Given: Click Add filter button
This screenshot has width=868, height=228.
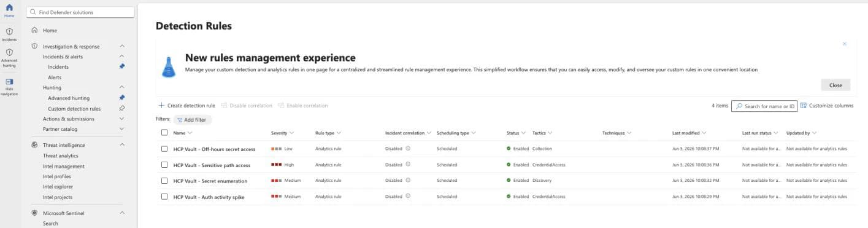Looking at the screenshot, I should (x=192, y=120).
